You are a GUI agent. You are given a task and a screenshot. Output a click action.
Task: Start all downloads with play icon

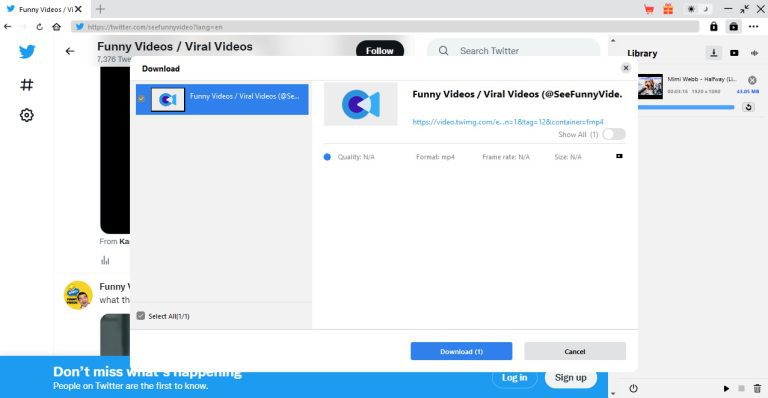click(726, 389)
